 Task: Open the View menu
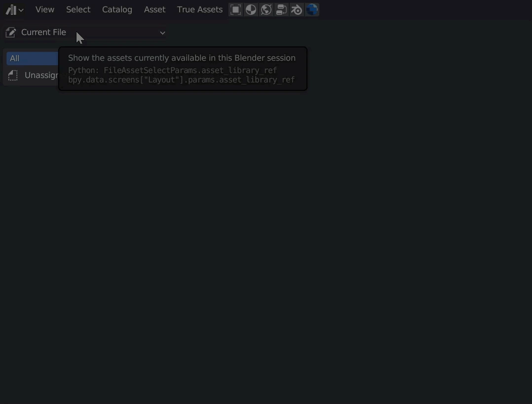(x=45, y=9)
